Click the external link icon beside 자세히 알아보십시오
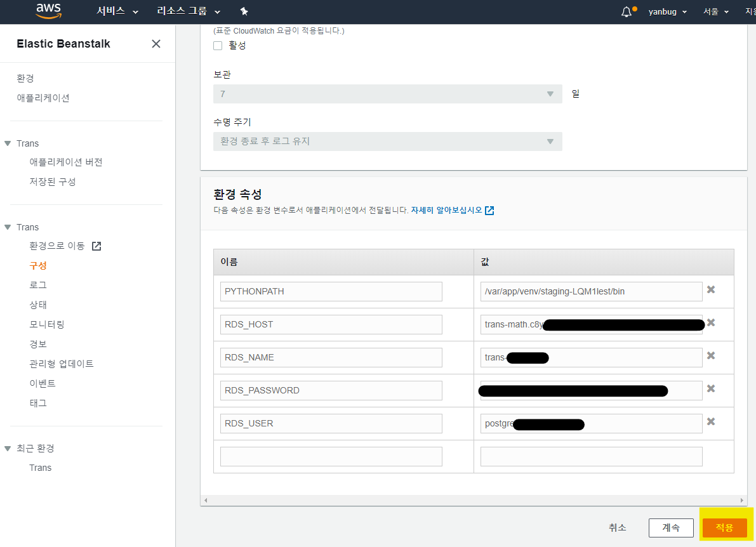Image resolution: width=756 pixels, height=547 pixels. coord(489,210)
